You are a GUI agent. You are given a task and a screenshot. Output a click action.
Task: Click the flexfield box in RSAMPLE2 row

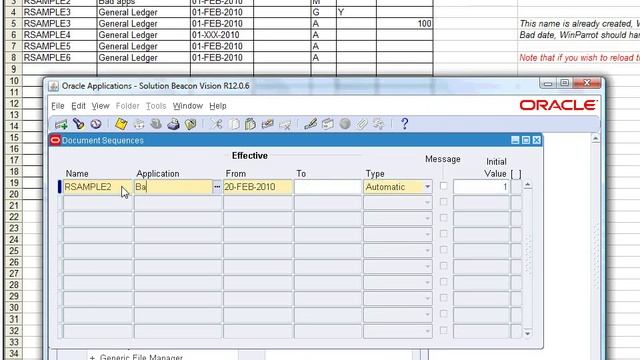point(516,187)
